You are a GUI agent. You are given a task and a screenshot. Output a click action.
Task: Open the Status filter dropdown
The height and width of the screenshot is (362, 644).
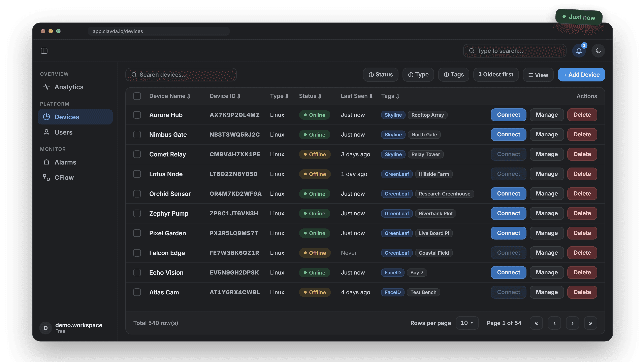point(381,75)
